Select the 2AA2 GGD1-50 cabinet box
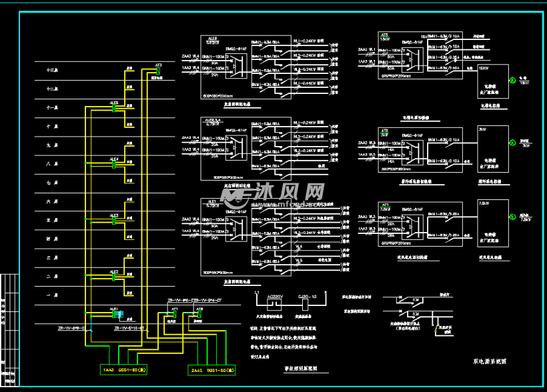The image size is (547, 392). [x=213, y=369]
